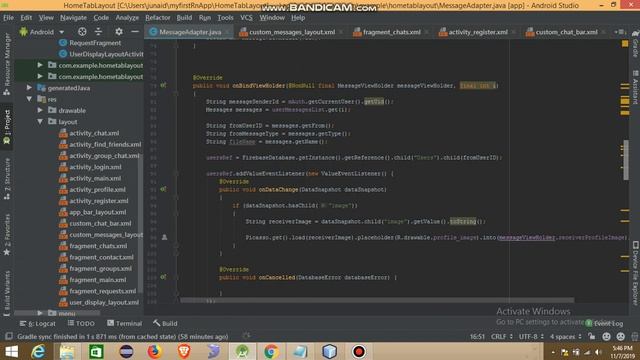Click the scroll-from-source target icon

82,32
